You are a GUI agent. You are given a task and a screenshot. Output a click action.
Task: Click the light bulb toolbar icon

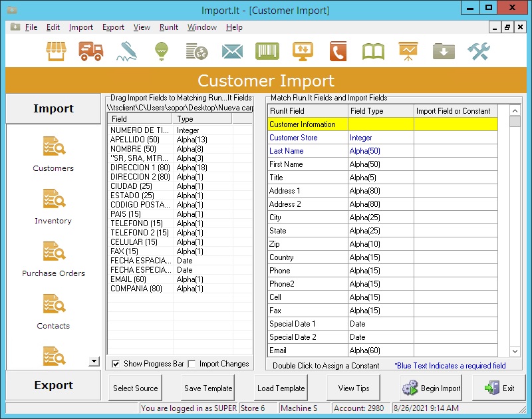(x=162, y=52)
